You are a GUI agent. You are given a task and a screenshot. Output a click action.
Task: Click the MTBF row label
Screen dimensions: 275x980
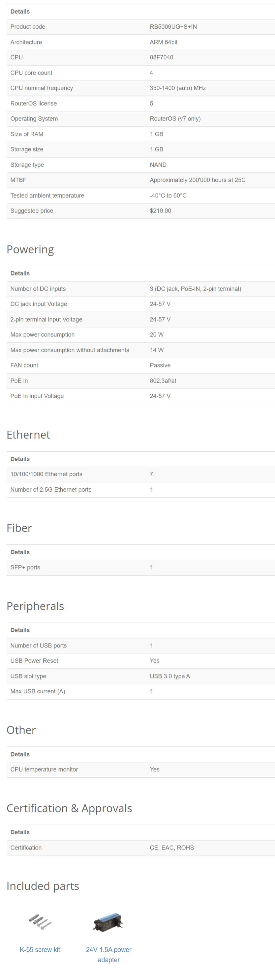coord(18,180)
